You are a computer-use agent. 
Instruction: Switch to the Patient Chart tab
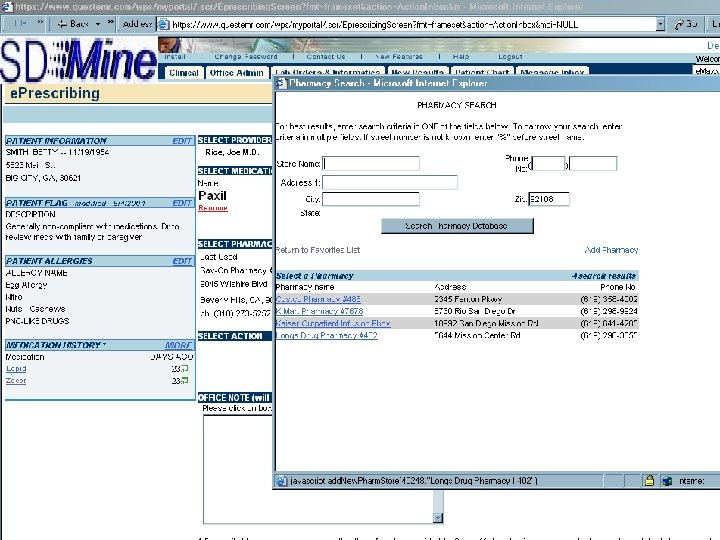point(482,72)
